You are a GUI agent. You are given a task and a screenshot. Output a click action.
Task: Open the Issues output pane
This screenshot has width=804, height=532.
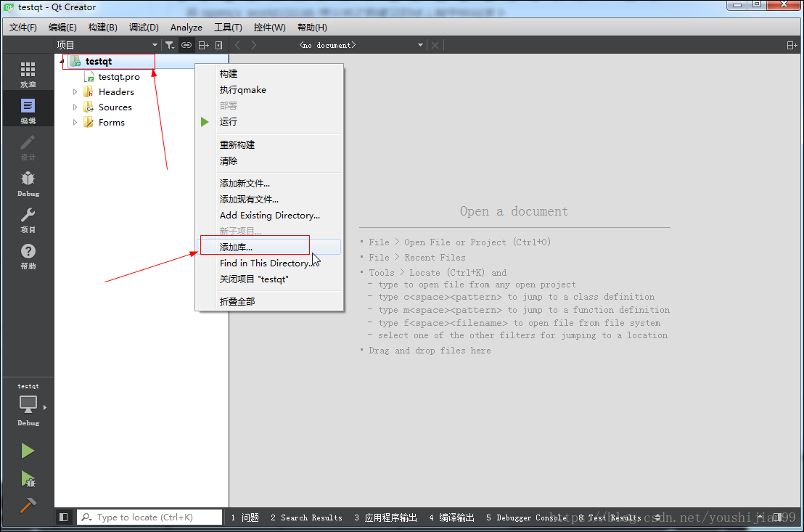245,517
